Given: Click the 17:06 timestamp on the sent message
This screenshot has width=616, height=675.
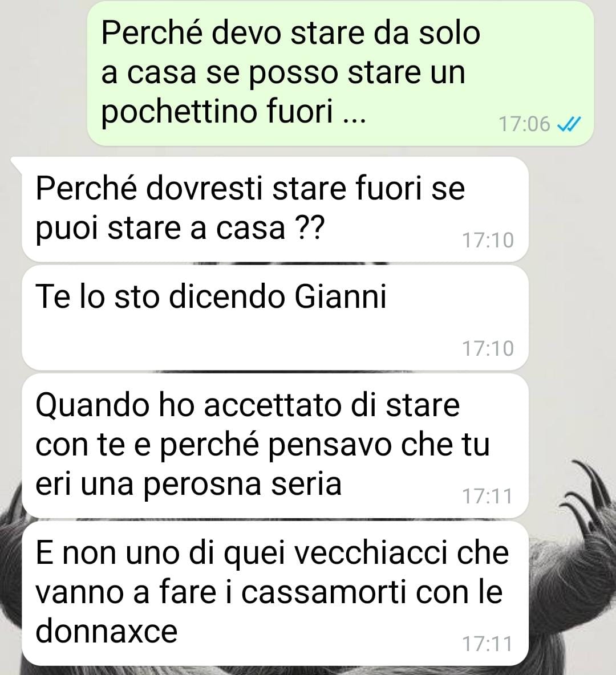Looking at the screenshot, I should [524, 124].
